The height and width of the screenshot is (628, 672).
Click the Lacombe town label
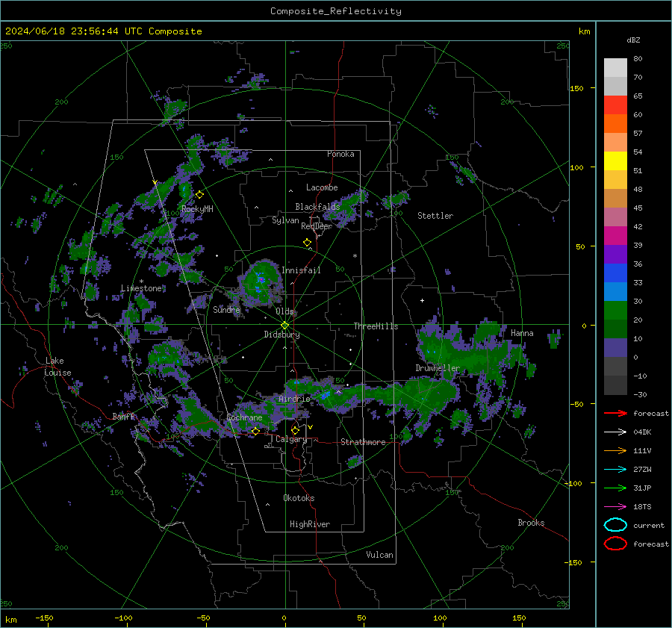point(322,187)
